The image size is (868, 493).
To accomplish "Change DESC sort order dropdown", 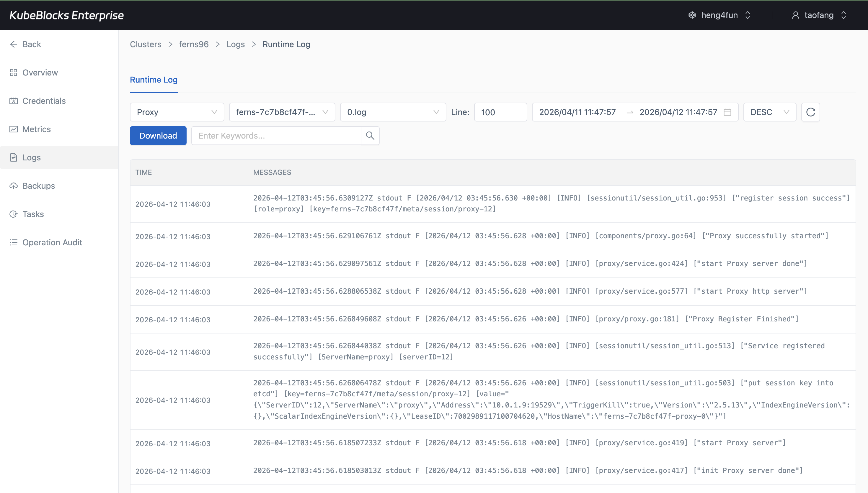I will (x=769, y=112).
